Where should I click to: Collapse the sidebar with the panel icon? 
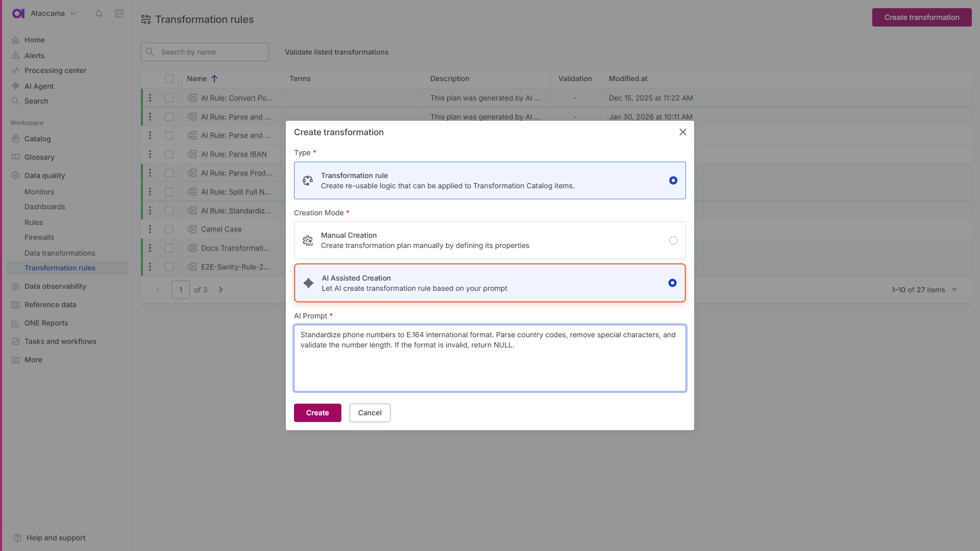point(119,13)
